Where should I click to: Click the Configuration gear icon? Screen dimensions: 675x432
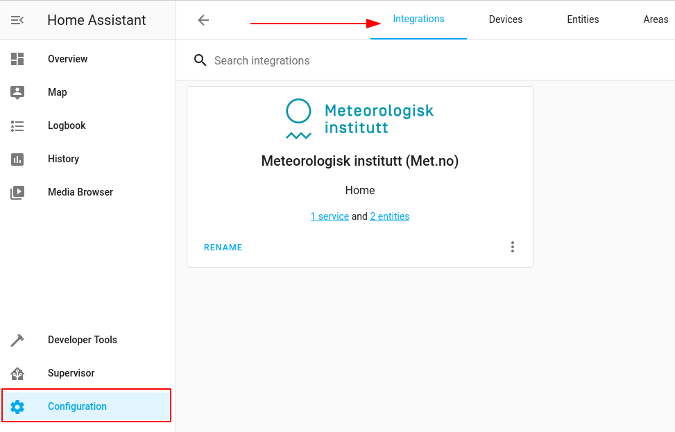coord(17,407)
